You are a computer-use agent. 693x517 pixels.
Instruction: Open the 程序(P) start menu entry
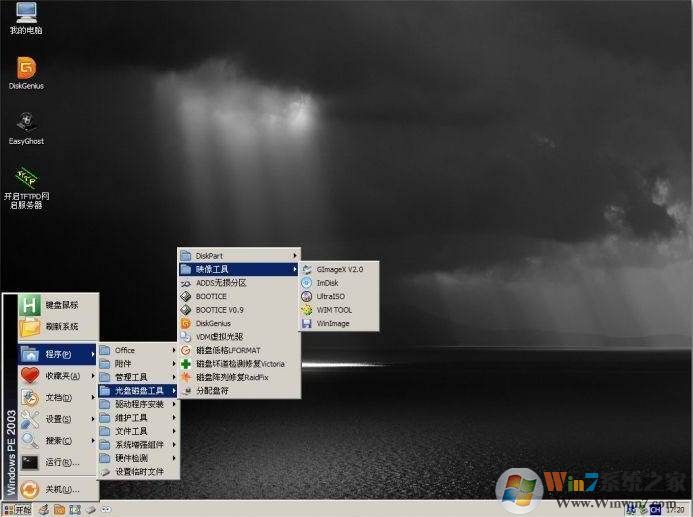pos(57,354)
